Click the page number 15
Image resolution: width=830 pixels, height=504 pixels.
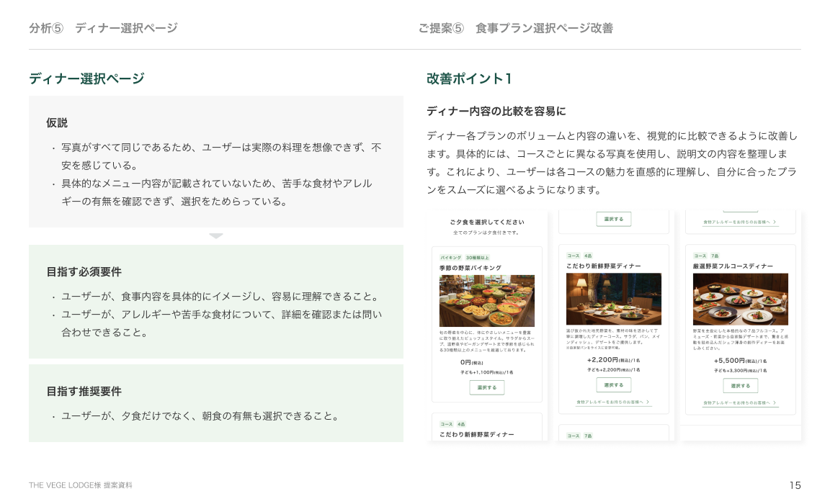[x=795, y=485]
